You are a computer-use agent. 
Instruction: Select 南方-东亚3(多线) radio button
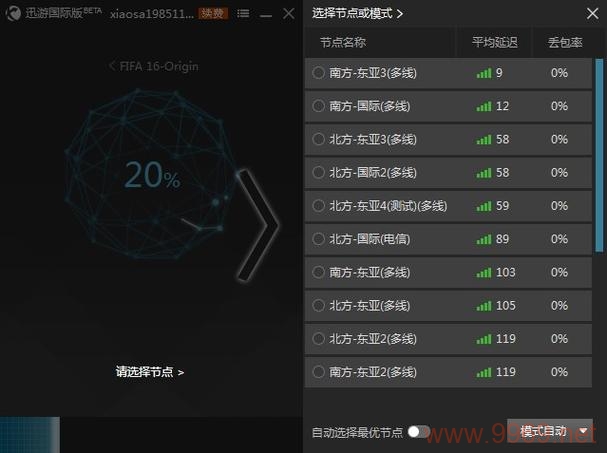point(319,73)
